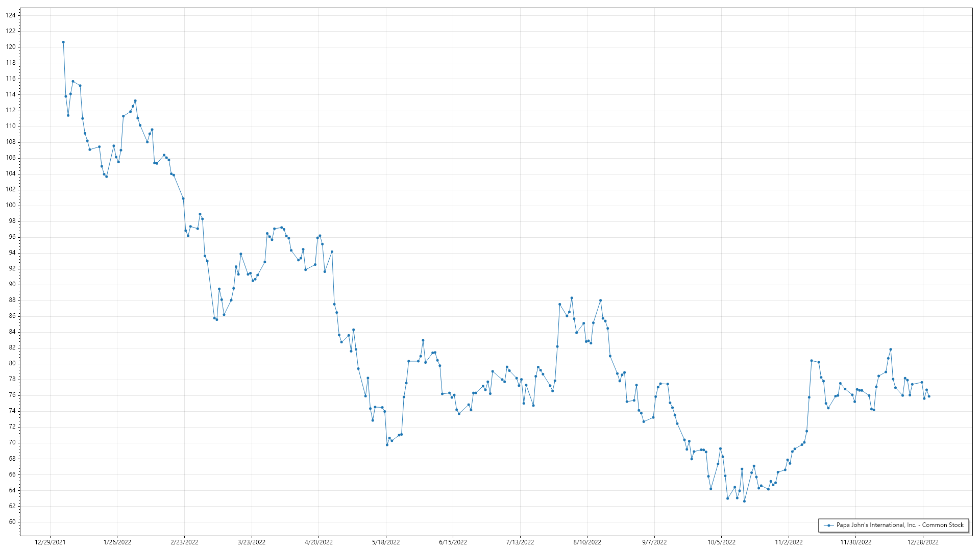
Task: Click the August peak data point near 88.3
Action: coord(572,298)
